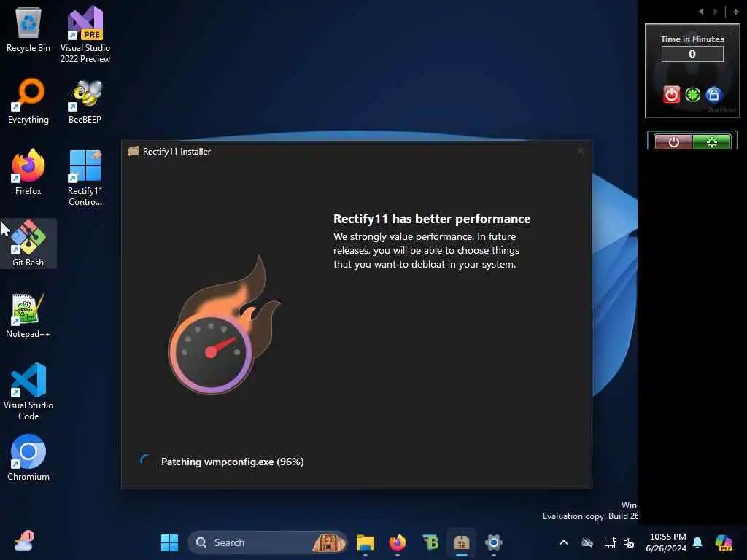This screenshot has height=560, width=747.
Task: Select the Notepad++ desktop shortcut
Action: tap(28, 316)
